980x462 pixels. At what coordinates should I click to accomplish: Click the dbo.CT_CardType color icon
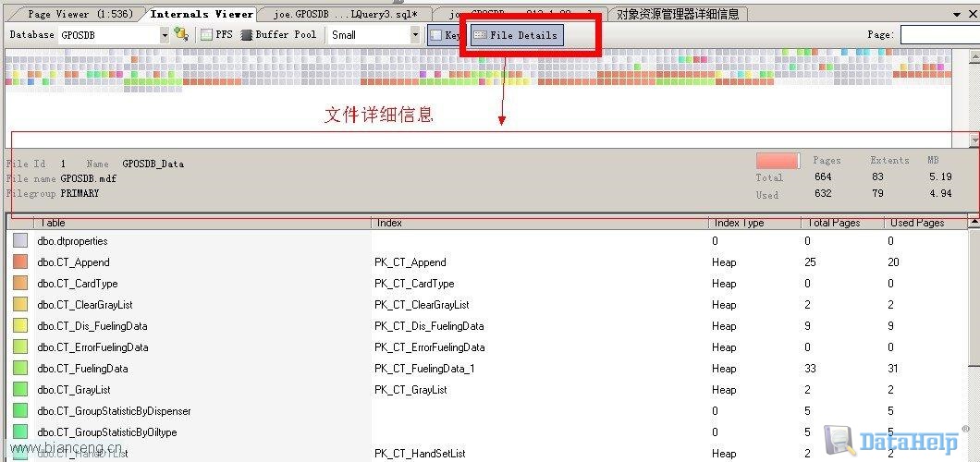[x=20, y=284]
